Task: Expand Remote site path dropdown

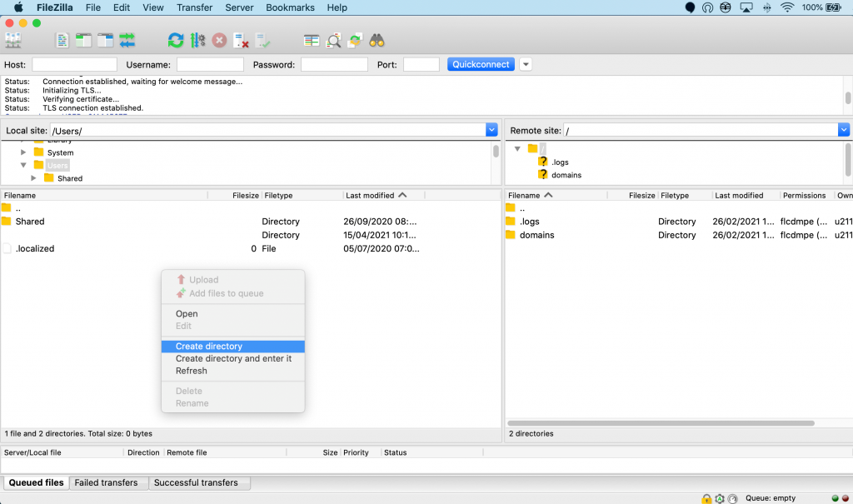Action: point(844,130)
